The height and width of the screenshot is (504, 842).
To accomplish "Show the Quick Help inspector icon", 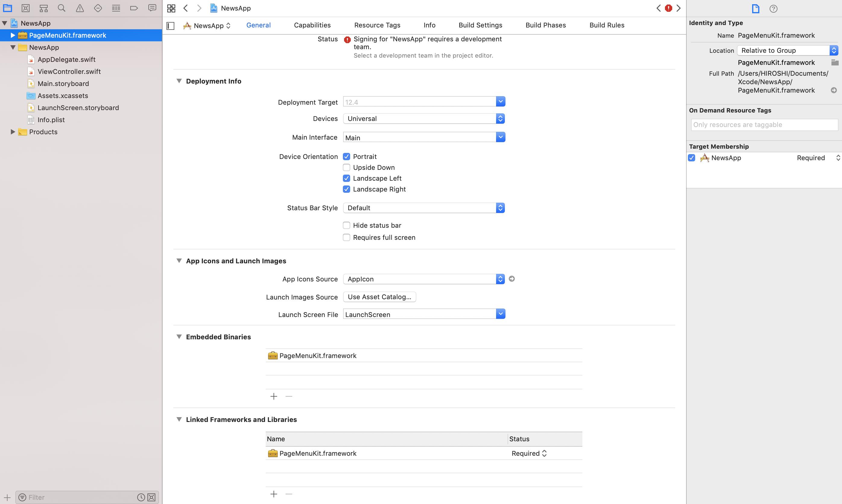I will pyautogui.click(x=774, y=8).
